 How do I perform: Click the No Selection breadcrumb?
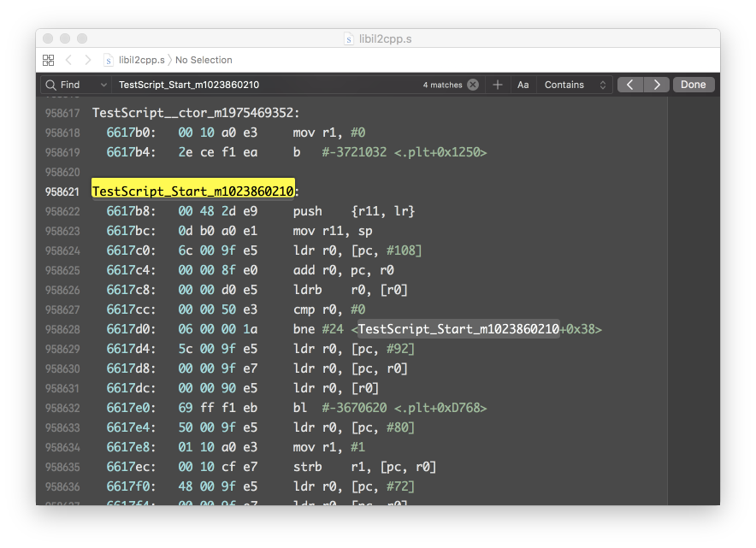(204, 60)
